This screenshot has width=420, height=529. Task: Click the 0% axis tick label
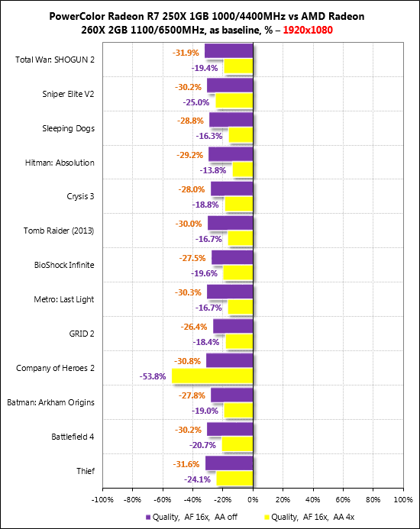click(x=253, y=499)
